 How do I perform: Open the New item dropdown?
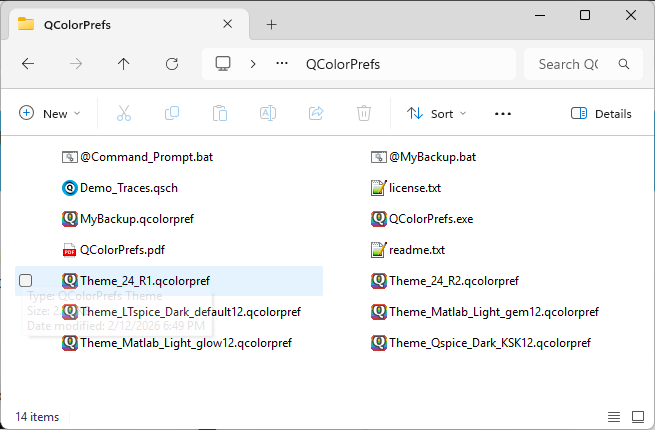coord(50,114)
